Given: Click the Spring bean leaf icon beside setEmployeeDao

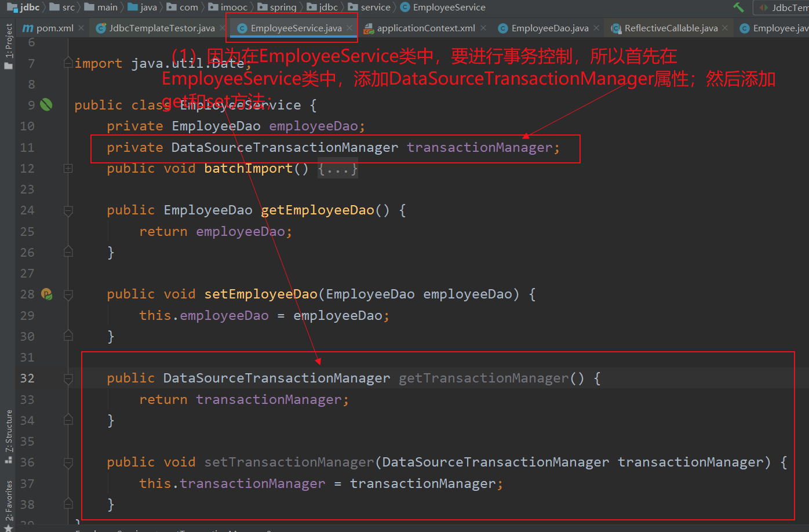Looking at the screenshot, I should [47, 294].
